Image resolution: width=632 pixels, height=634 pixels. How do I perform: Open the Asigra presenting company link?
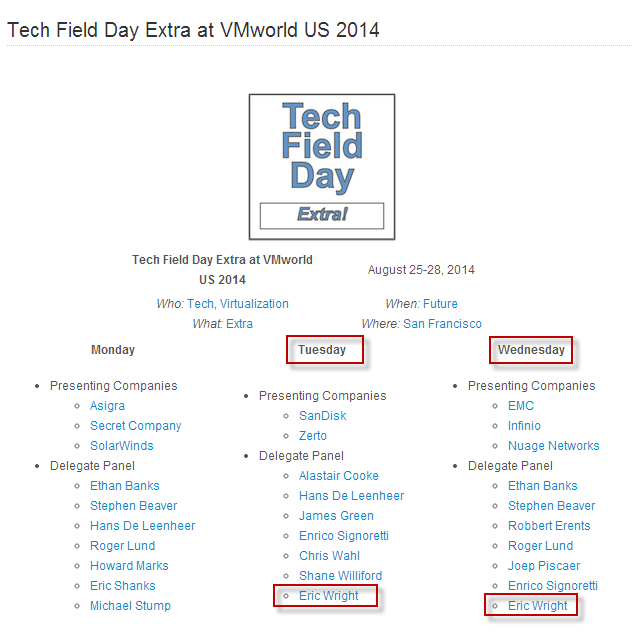(x=107, y=406)
